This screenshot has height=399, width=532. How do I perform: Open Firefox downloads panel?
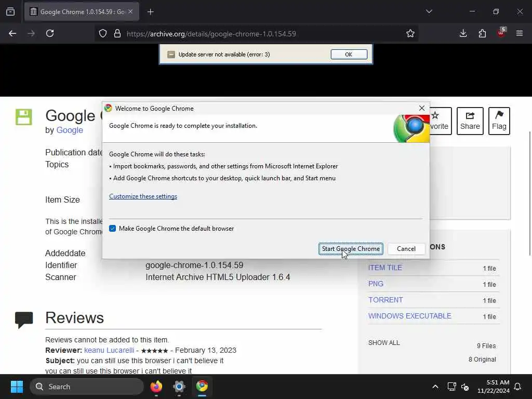click(463, 33)
